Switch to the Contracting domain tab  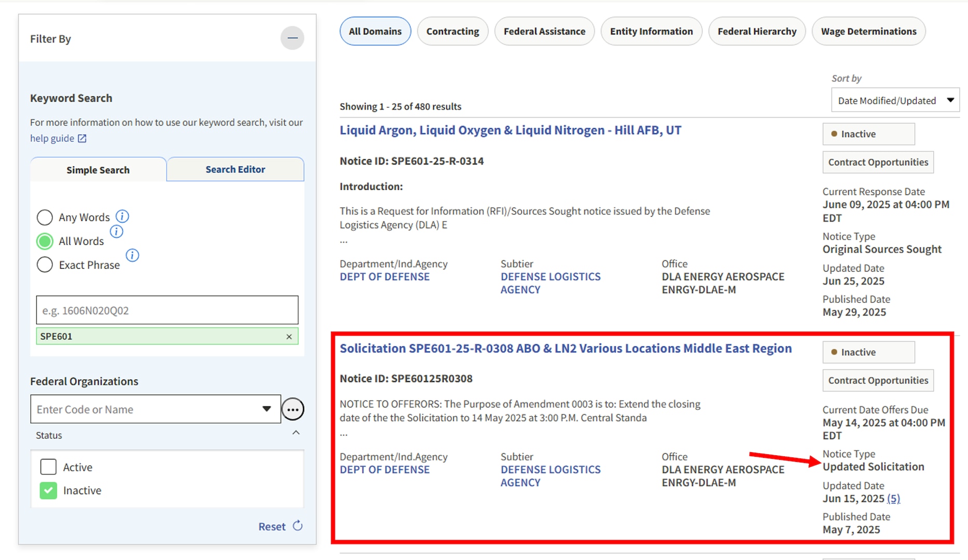pos(452,31)
